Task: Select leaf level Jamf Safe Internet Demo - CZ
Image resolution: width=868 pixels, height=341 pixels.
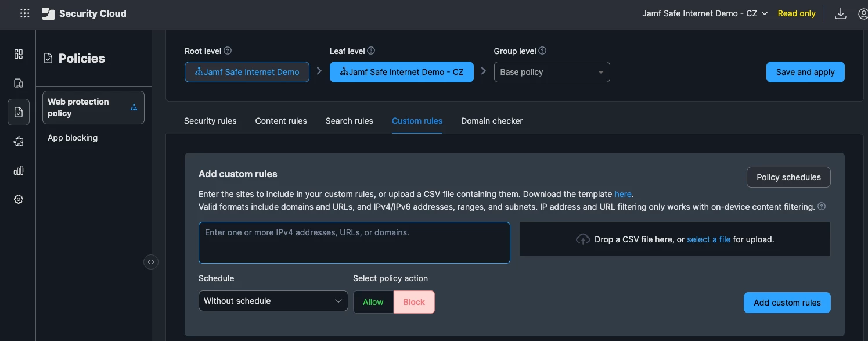Action: click(402, 72)
